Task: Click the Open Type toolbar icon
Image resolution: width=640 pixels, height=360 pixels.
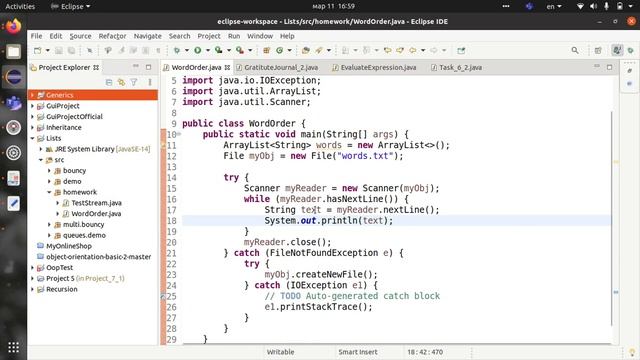Action: tap(305, 51)
